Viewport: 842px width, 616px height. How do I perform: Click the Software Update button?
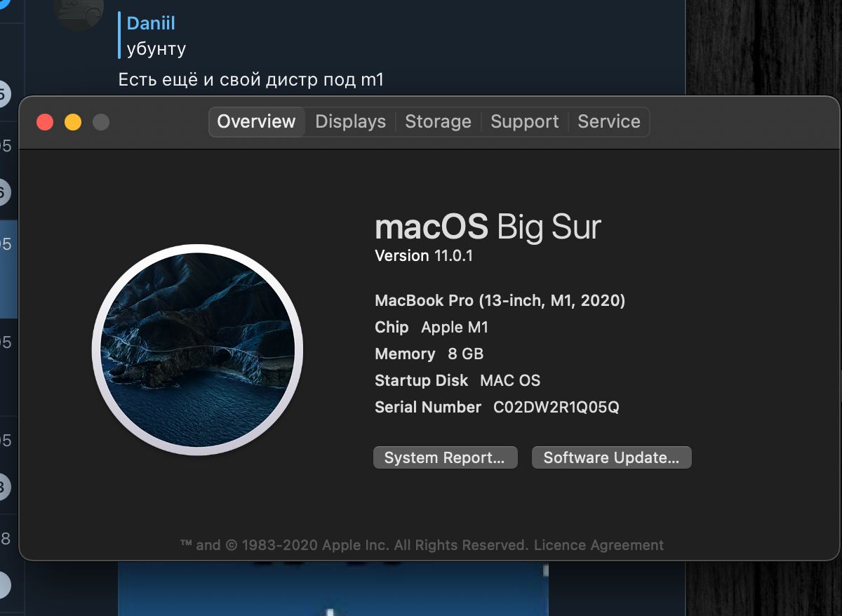click(x=611, y=457)
